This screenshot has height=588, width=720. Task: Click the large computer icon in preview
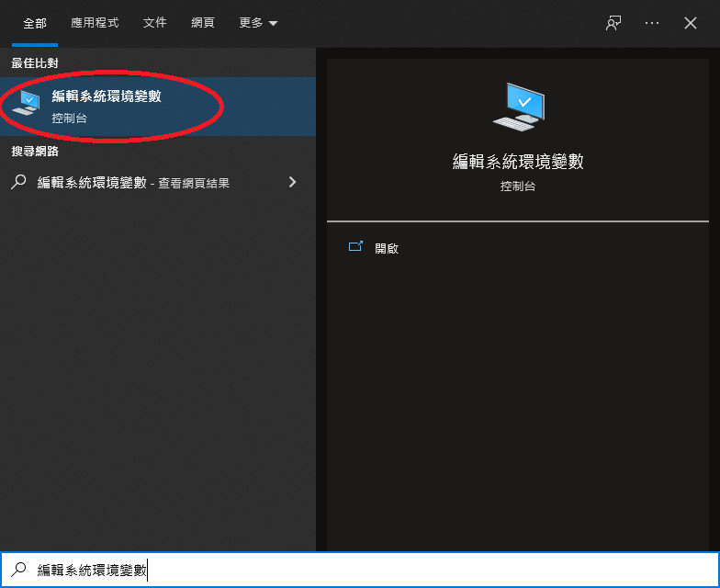519,107
